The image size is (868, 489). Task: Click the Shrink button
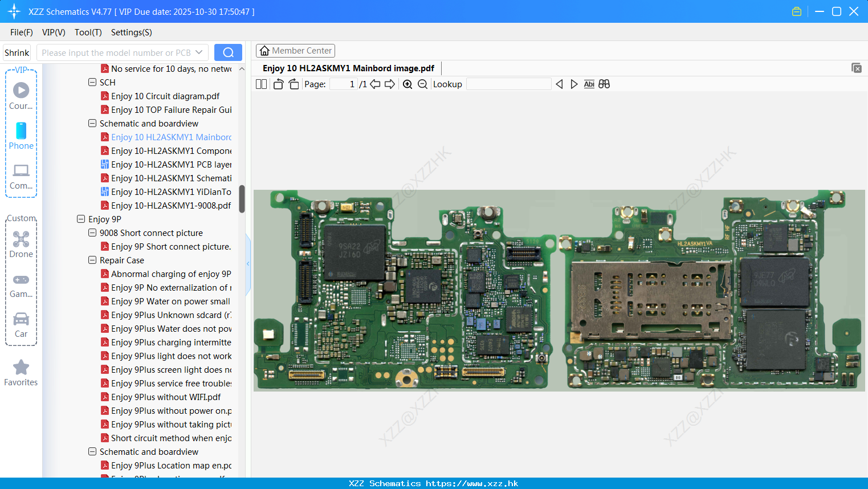click(17, 52)
